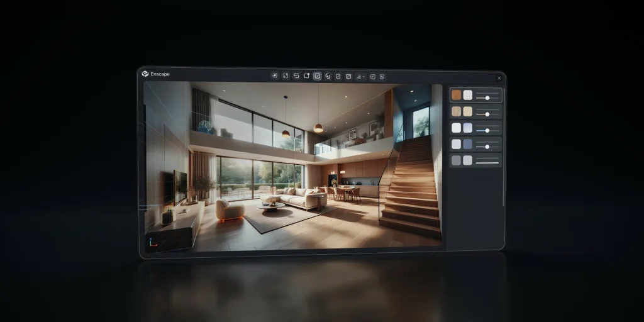The image size is (644, 322).
Task: Click the S-shaped double-curve toolbar icon
Action: point(286,76)
